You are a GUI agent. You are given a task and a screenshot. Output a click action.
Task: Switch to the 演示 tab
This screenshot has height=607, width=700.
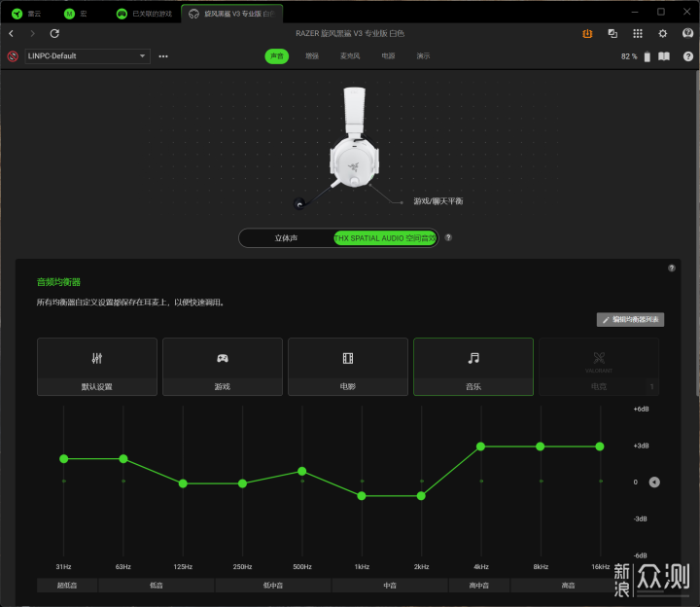point(423,56)
